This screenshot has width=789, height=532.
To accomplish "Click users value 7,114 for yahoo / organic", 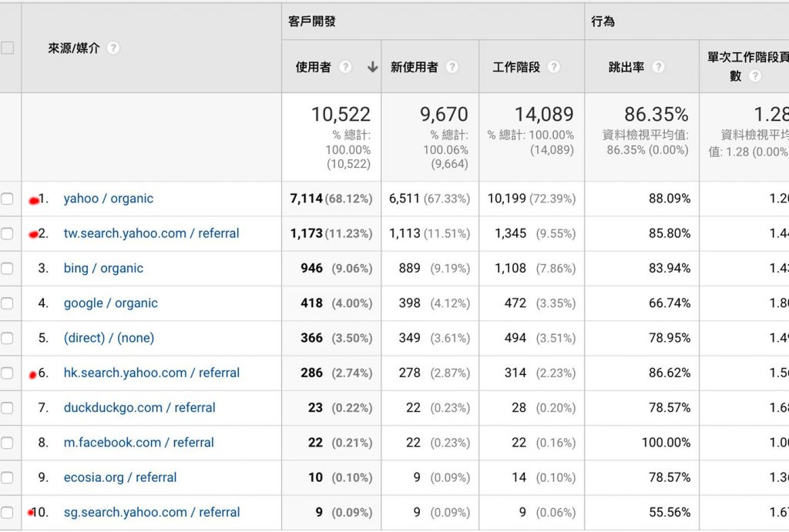I will [306, 199].
